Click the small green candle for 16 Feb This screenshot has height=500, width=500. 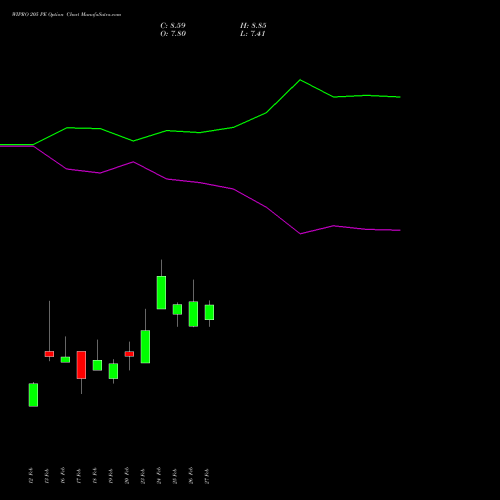tap(65, 360)
